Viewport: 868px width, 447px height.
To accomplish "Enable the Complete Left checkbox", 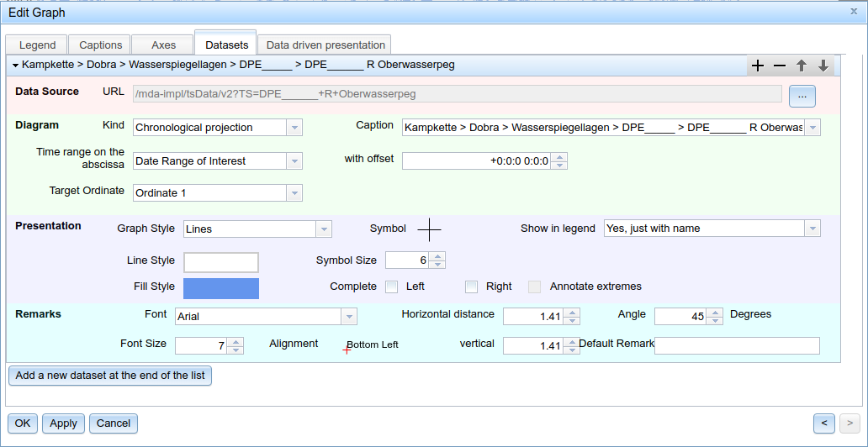I will click(391, 287).
